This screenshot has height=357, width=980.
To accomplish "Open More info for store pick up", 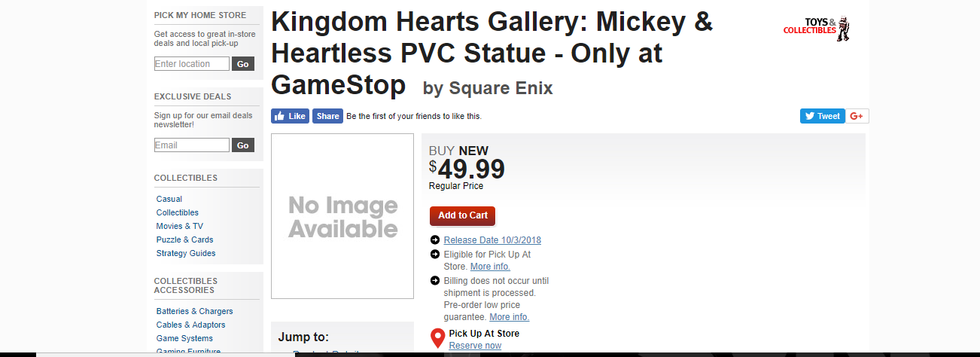I will click(490, 267).
